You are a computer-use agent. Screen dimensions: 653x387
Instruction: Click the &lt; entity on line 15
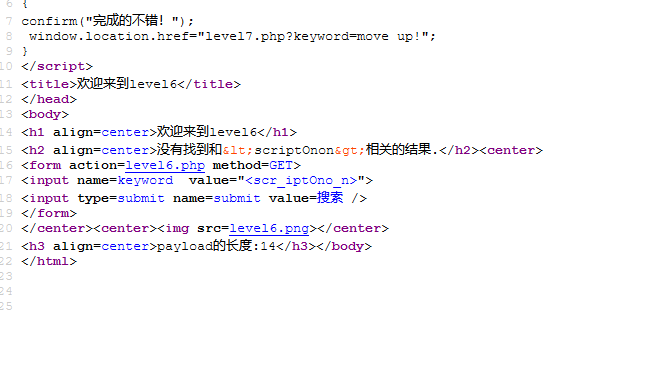tap(238, 150)
